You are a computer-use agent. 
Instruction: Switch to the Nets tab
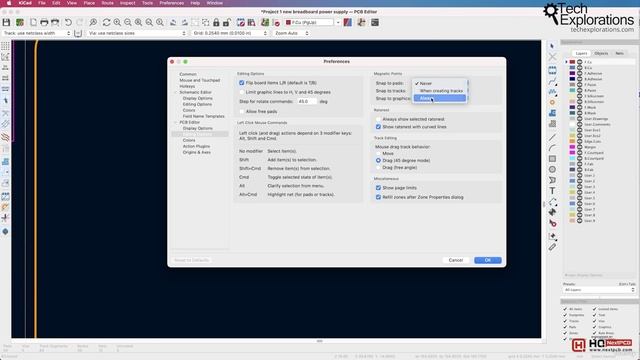pyautogui.click(x=619, y=53)
